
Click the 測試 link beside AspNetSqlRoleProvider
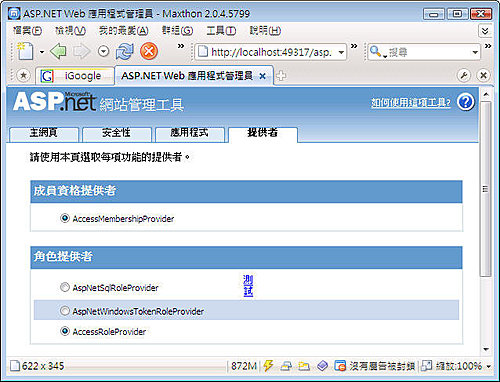[248, 286]
